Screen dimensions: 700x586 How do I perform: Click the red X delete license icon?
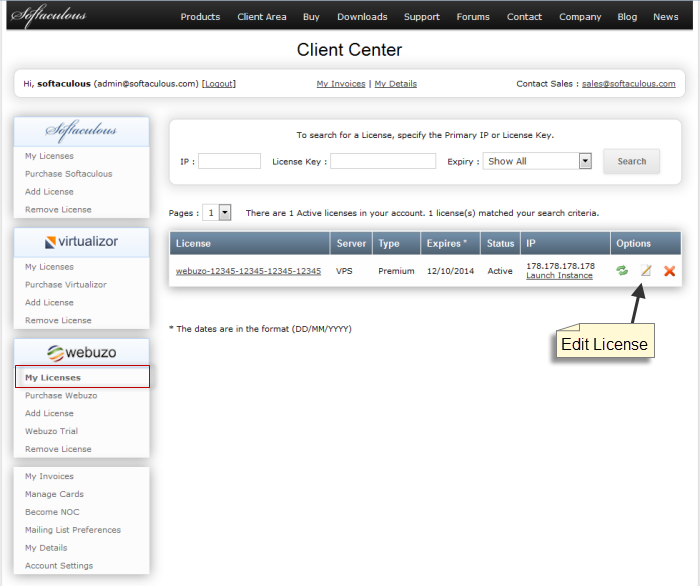[669, 271]
